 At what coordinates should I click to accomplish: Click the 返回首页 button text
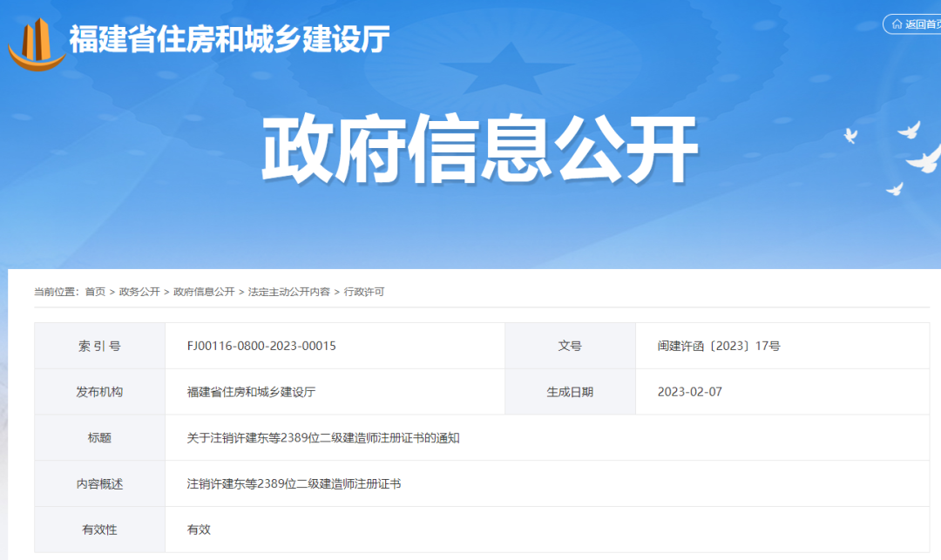click(922, 24)
